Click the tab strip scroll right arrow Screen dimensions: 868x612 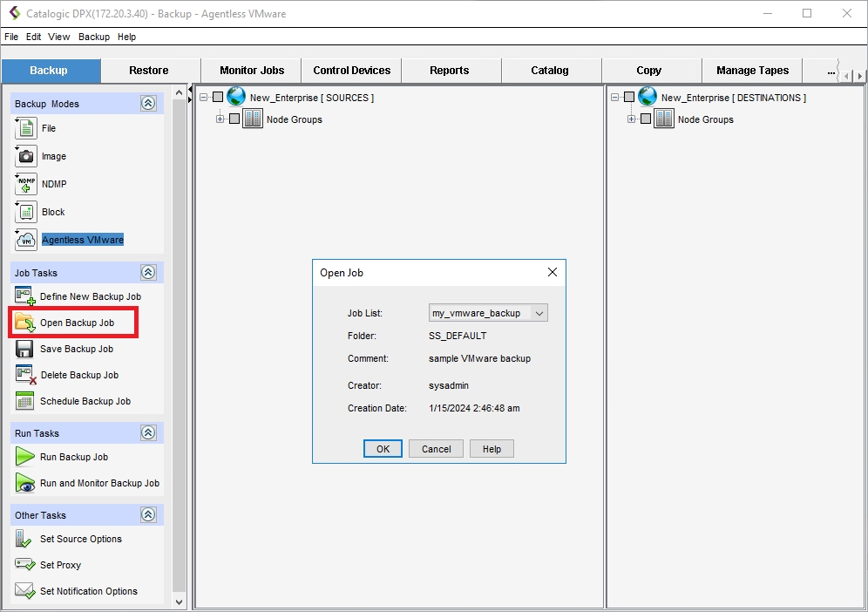coord(860,77)
